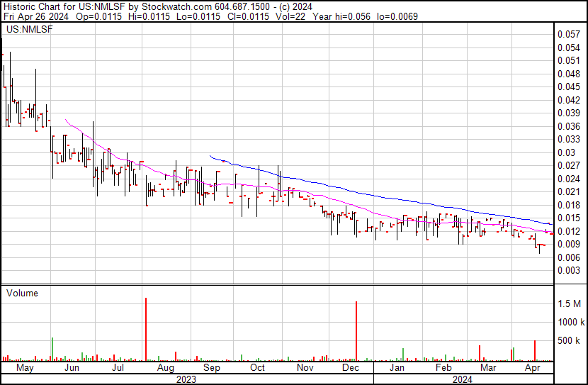Click the green volume bar in early June

(52, 350)
